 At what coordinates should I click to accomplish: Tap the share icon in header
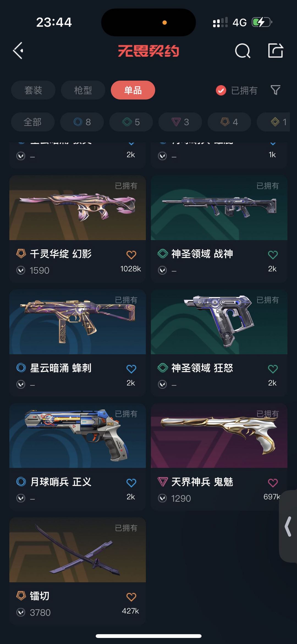(276, 50)
